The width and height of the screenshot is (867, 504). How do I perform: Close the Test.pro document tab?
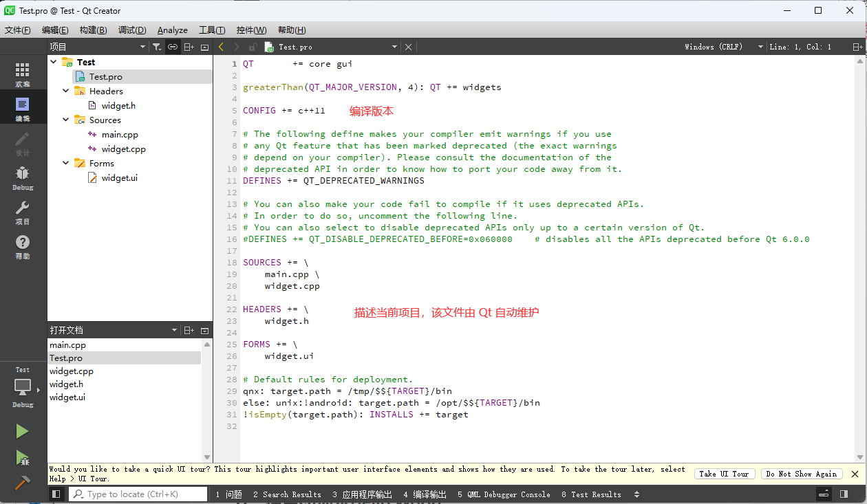point(408,47)
